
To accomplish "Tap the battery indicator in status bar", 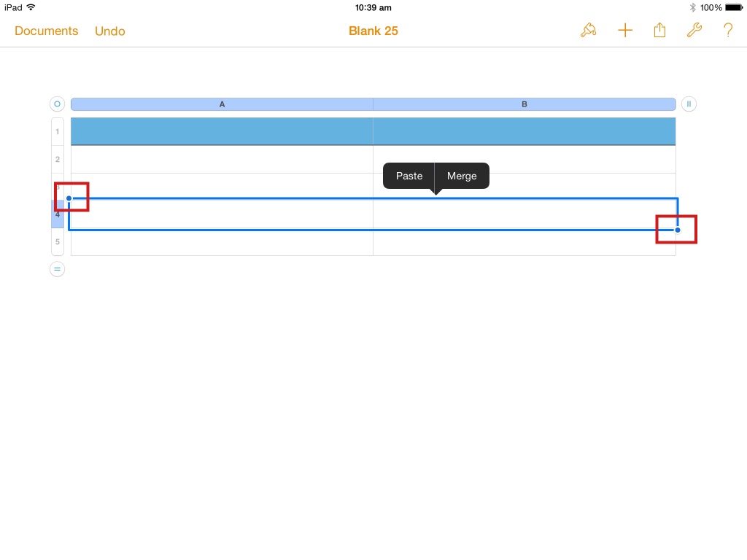I will click(x=734, y=7).
